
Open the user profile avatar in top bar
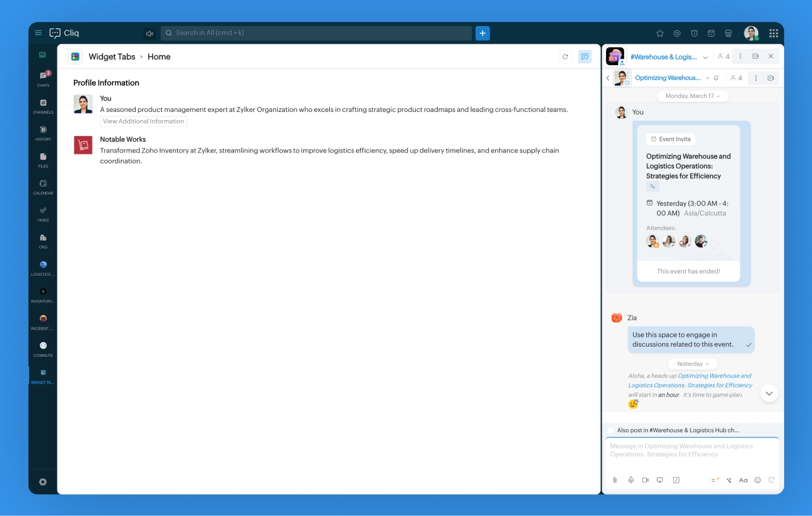(751, 33)
